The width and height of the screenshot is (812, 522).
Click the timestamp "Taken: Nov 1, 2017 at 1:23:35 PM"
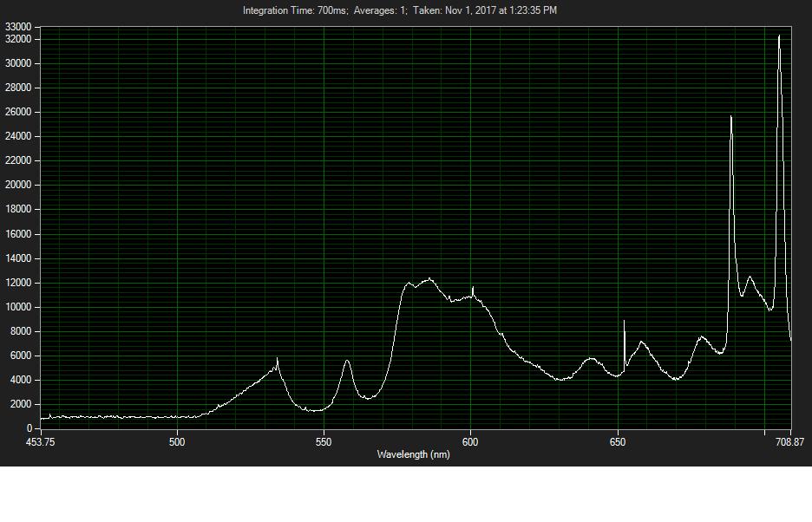[x=485, y=10]
